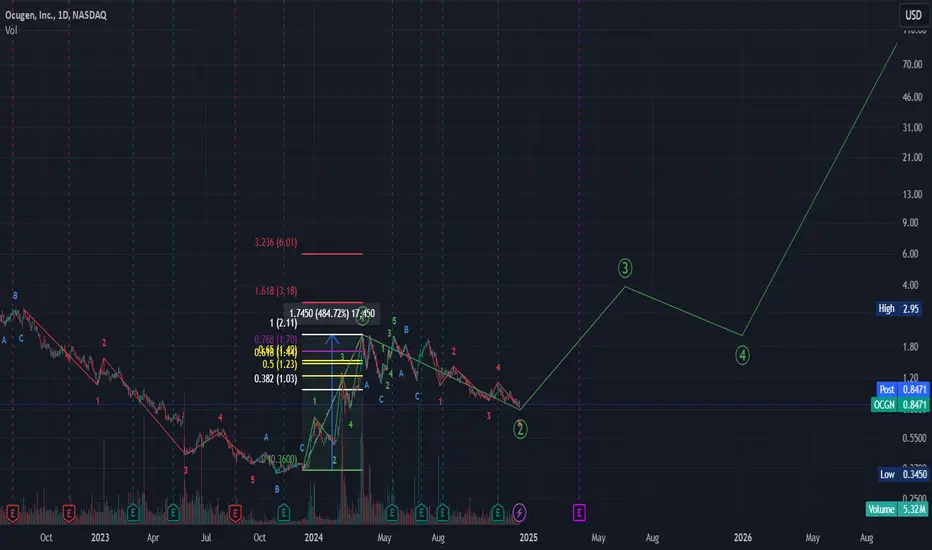Select the 0.5 (1.23) Fibonacci label
The image size is (932, 550).
click(279, 364)
